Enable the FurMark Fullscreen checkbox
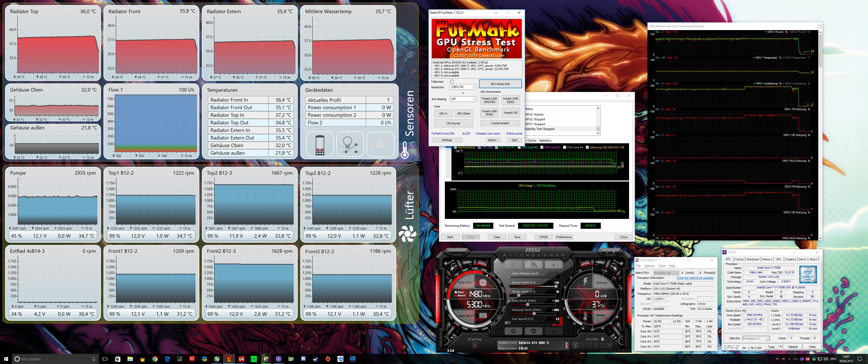 point(452,82)
